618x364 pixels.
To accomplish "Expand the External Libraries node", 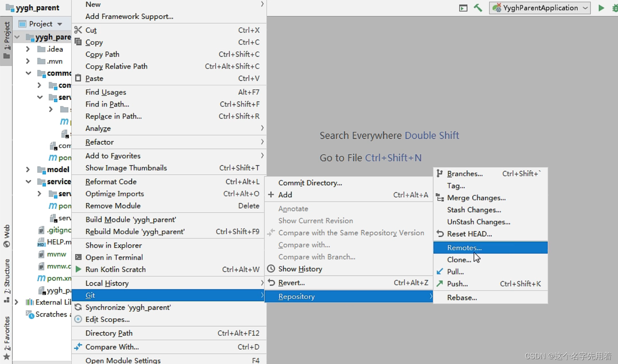I will (x=16, y=302).
